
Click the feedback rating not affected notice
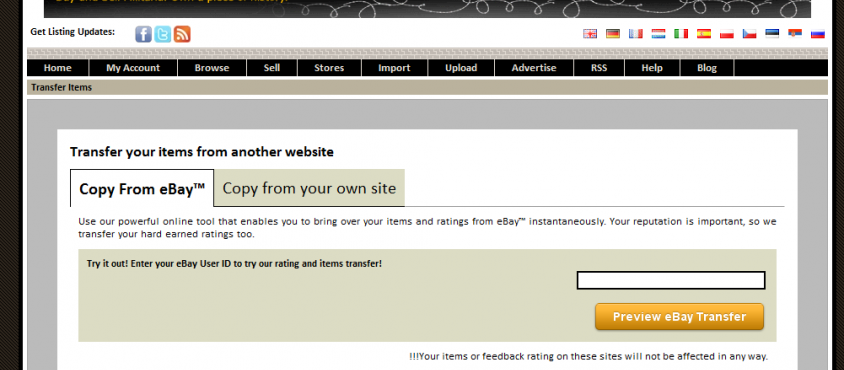click(x=588, y=356)
